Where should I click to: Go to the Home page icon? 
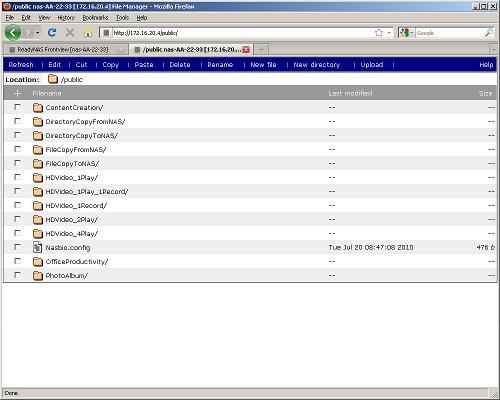(x=88, y=33)
